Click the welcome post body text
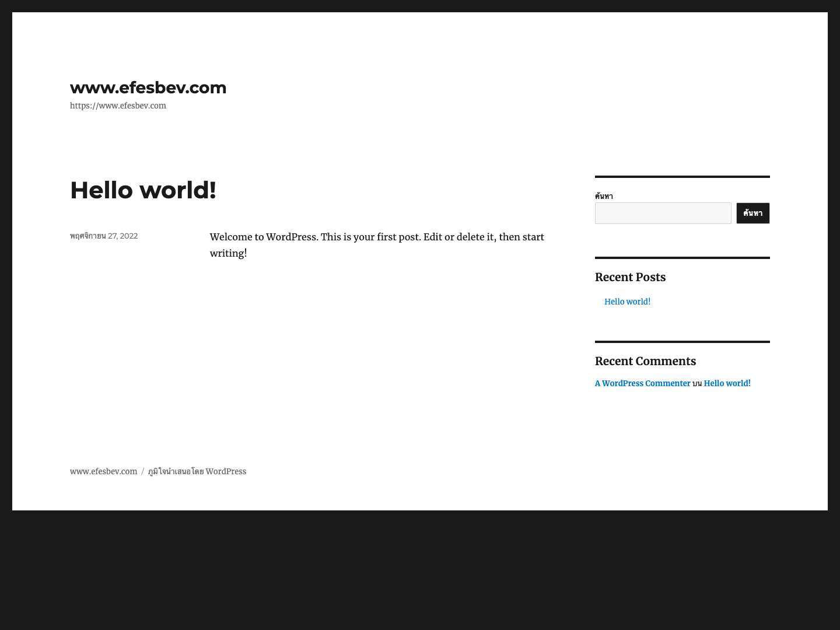The width and height of the screenshot is (840, 630). [377, 245]
